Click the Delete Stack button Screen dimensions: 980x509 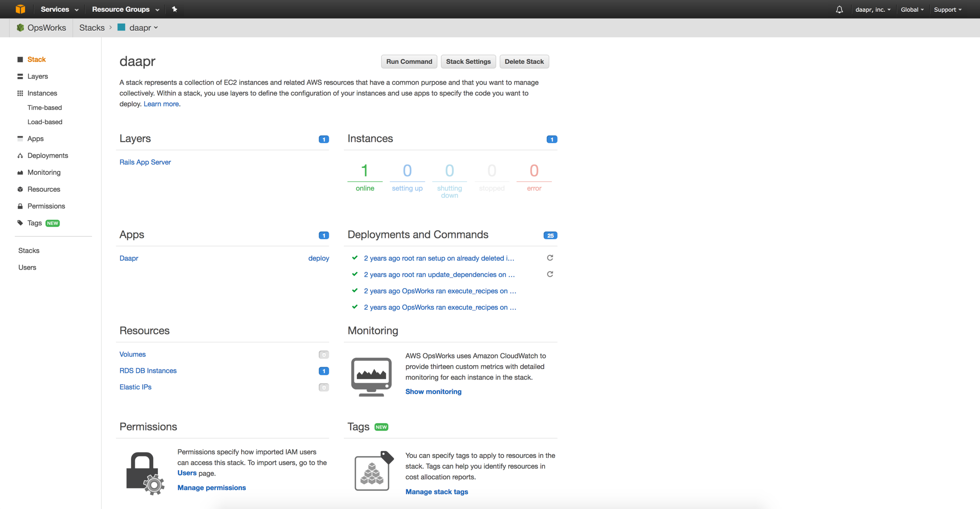[x=524, y=62]
